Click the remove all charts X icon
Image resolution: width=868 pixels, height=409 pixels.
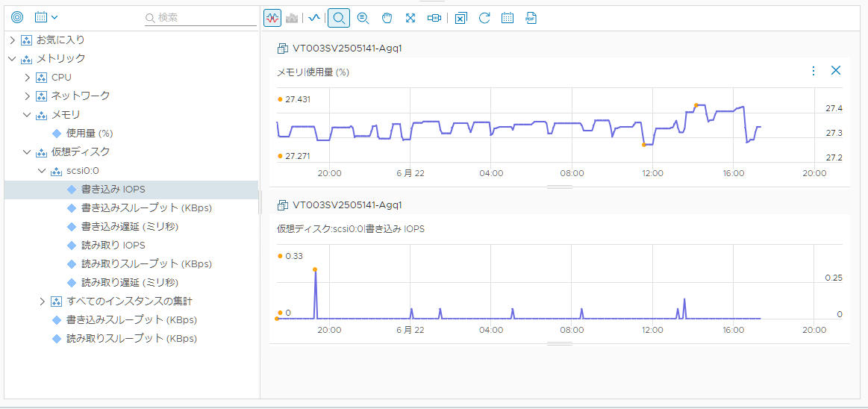click(x=460, y=18)
